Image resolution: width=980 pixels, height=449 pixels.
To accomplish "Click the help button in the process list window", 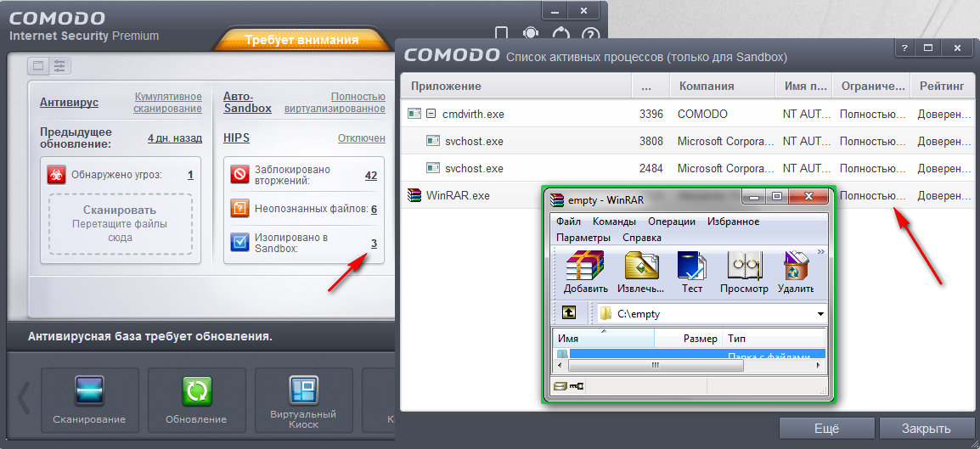I will [x=904, y=48].
